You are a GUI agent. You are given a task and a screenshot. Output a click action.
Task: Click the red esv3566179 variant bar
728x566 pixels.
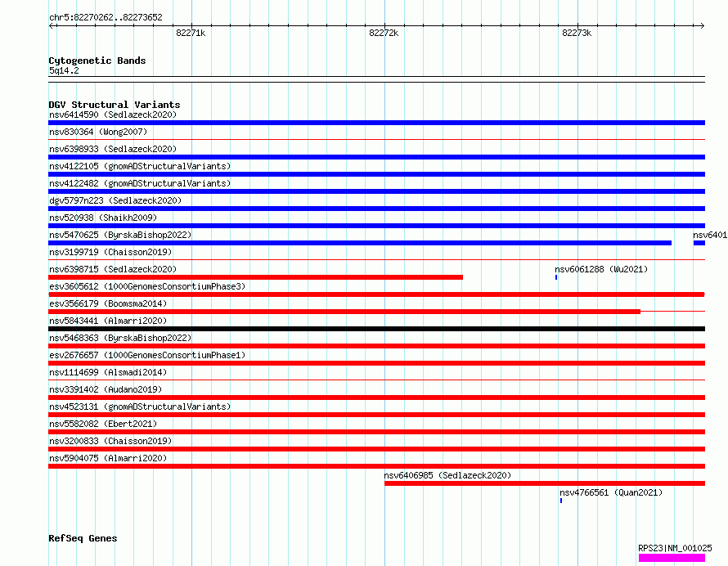click(x=344, y=312)
